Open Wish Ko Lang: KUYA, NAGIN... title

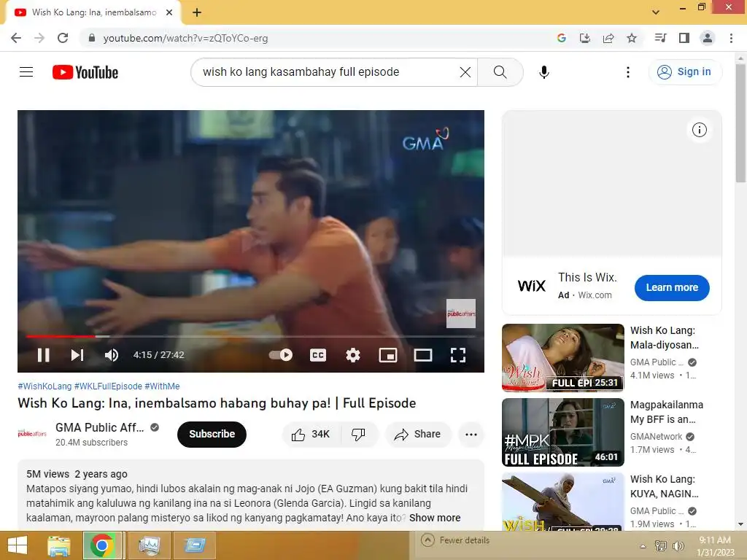point(664,486)
